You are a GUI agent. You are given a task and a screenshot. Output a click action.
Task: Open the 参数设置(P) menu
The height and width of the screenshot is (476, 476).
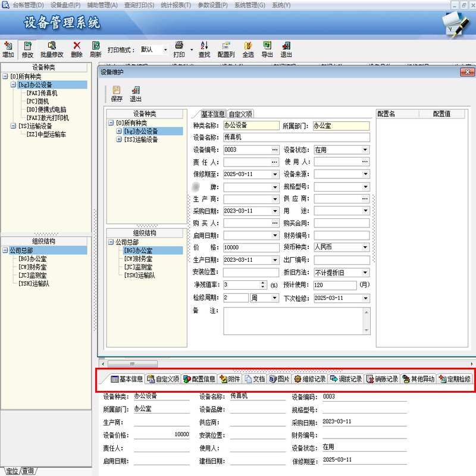tap(213, 5)
